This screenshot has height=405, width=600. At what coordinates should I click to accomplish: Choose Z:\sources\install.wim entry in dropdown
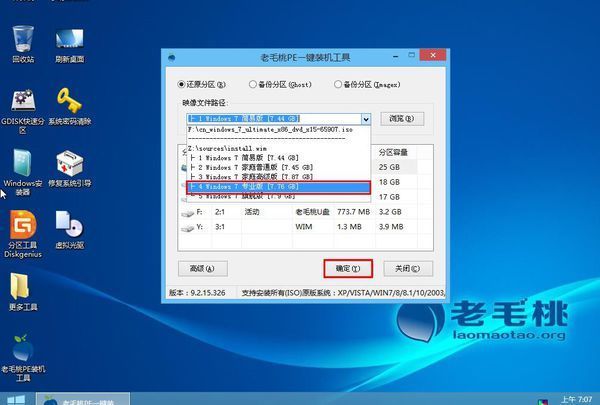(279, 148)
